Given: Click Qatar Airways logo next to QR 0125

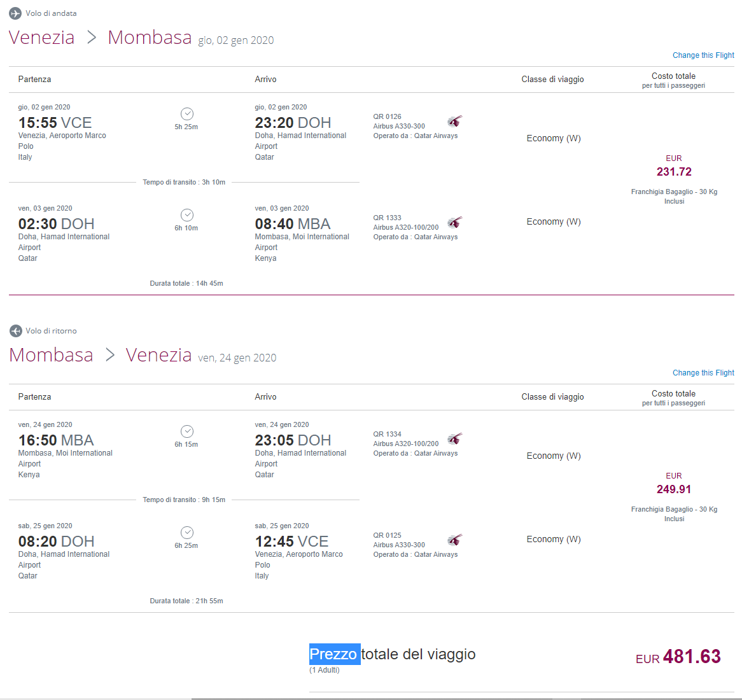Looking at the screenshot, I should pos(455,540).
